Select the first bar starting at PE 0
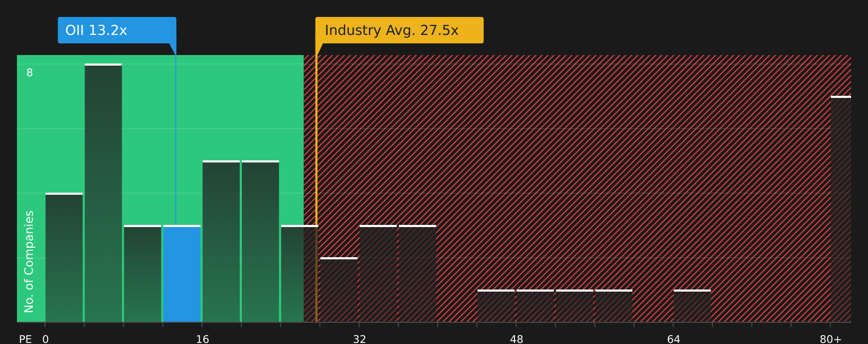The width and height of the screenshot is (868, 344). click(x=64, y=257)
